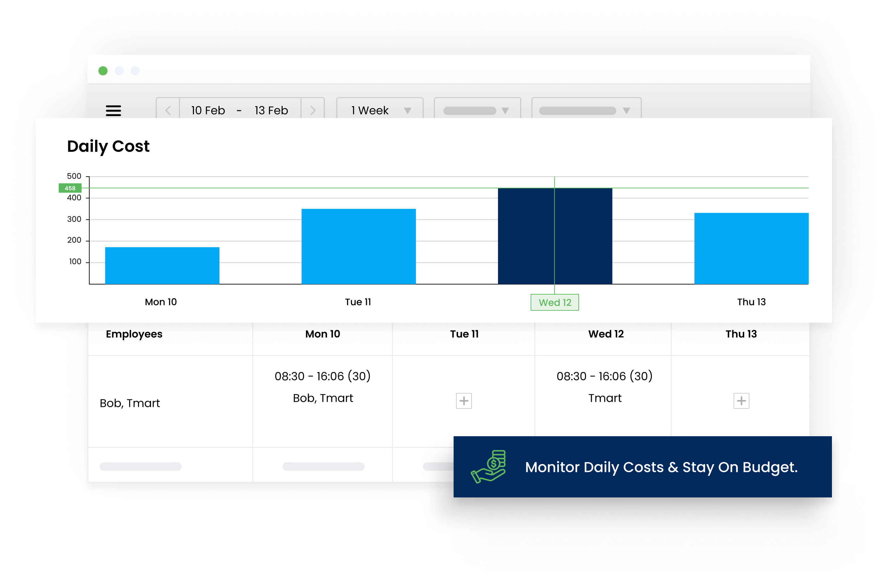The height and width of the screenshot is (588, 890).
Task: Expand the last wide filter dropdown
Action: (x=587, y=110)
